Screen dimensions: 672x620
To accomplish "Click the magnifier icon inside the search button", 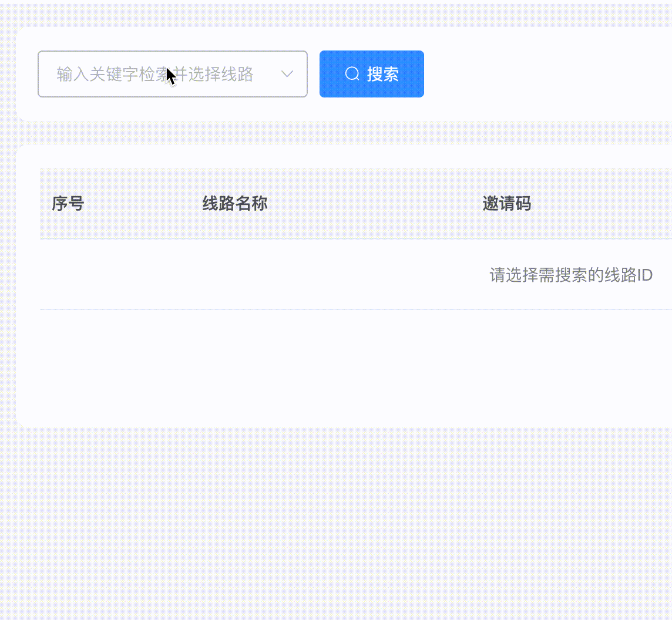I will (352, 74).
